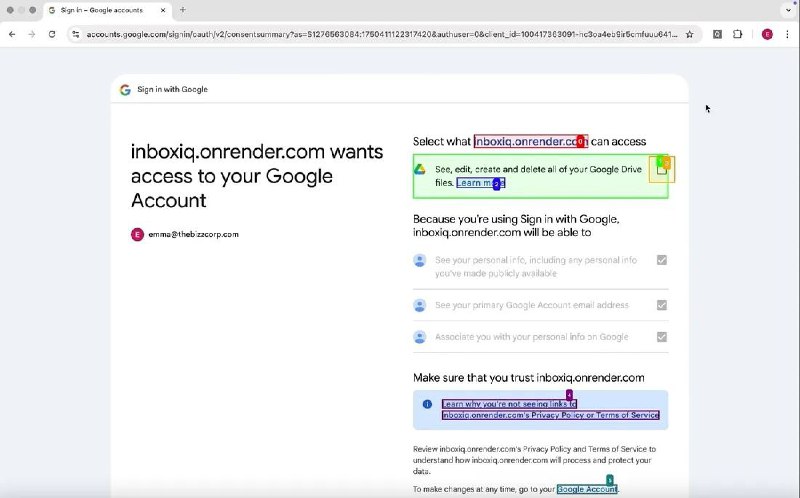Open the tab search dropdown arrow
Image resolution: width=800 pixels, height=498 pixels.
(x=788, y=10)
